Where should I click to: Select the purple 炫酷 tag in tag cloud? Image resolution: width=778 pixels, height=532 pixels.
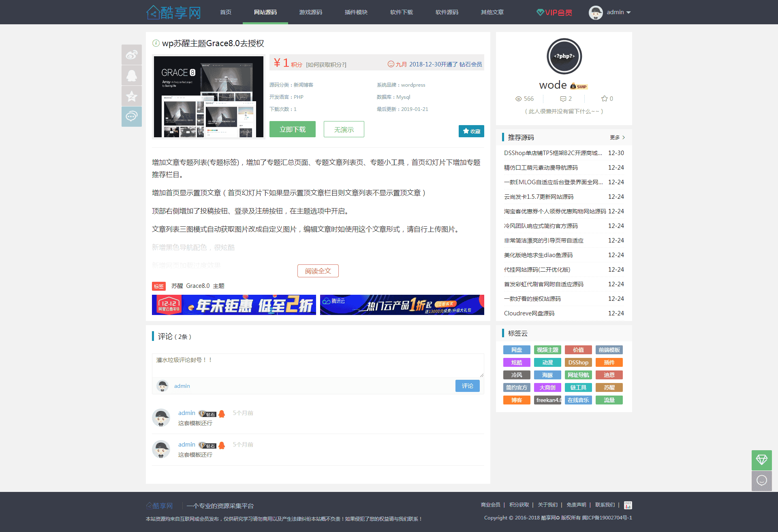tap(517, 362)
